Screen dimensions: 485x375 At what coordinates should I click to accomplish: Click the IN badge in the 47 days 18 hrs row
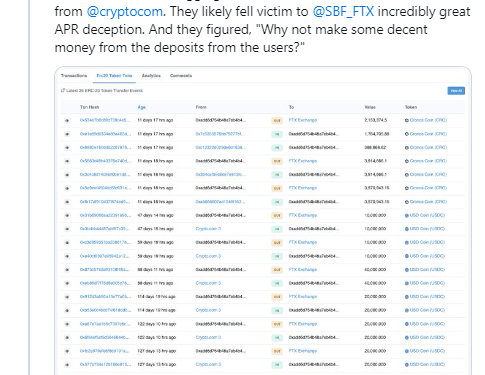(x=277, y=229)
